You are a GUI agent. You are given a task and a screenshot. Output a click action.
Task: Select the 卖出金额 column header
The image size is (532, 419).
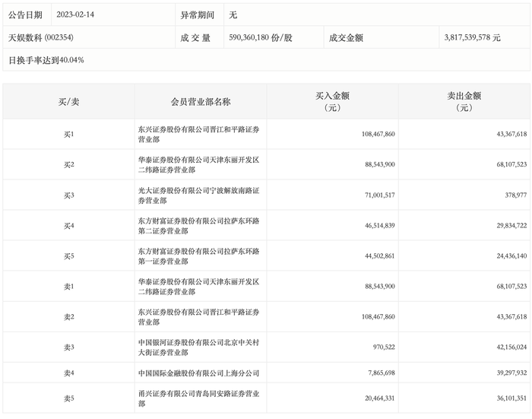[464, 102]
